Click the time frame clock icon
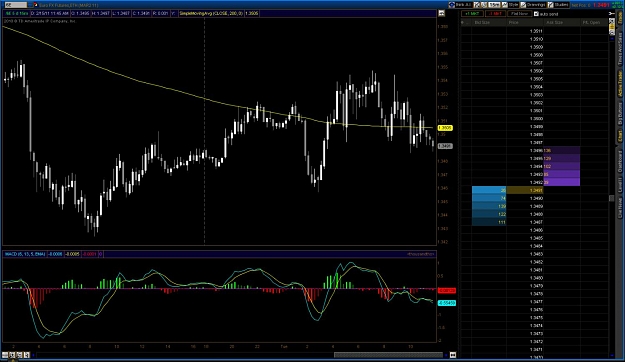 pos(484,5)
